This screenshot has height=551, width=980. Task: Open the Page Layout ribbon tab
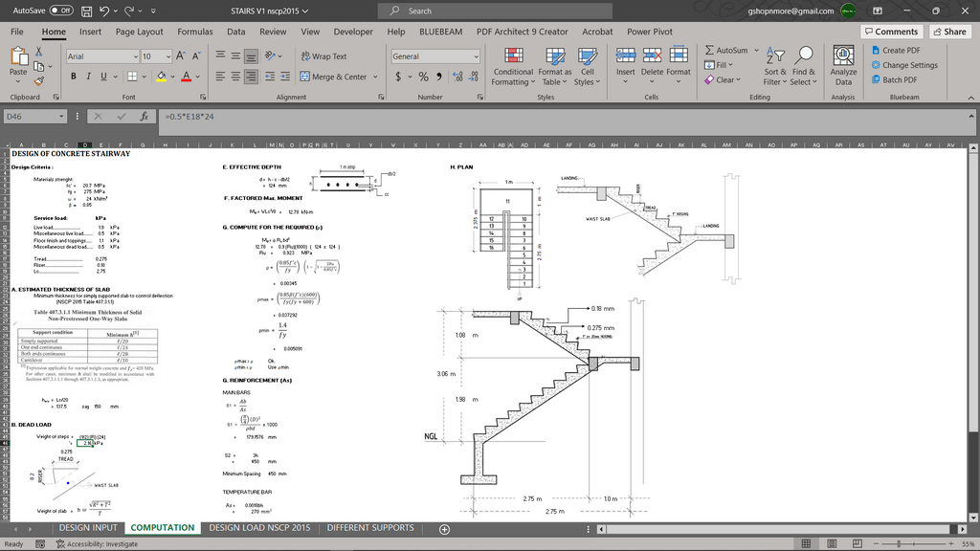pos(140,32)
